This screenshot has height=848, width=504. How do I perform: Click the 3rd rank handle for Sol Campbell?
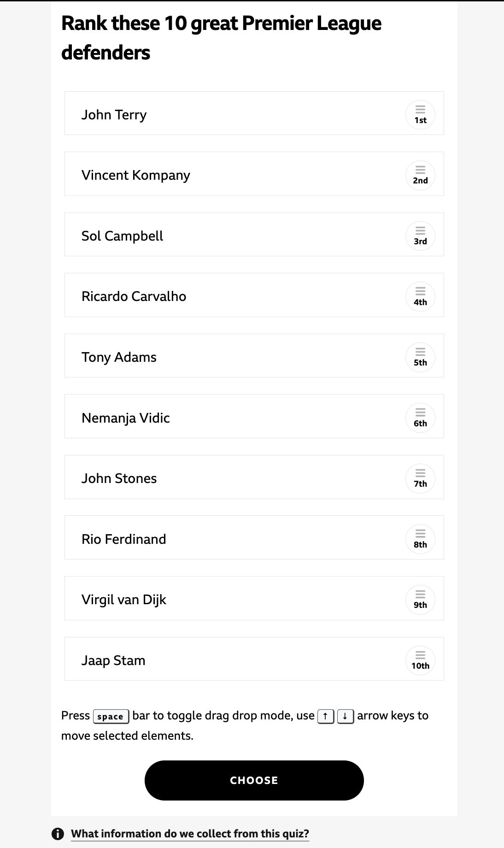click(x=420, y=236)
